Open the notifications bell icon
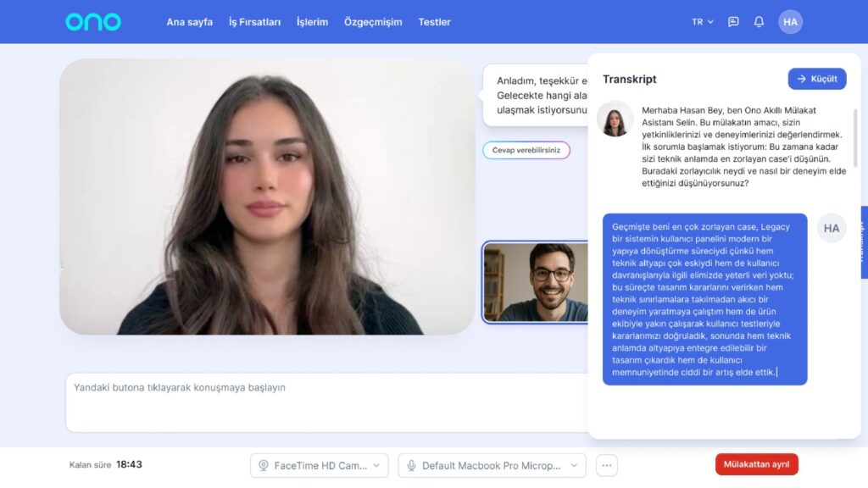868x488 pixels. click(x=759, y=21)
